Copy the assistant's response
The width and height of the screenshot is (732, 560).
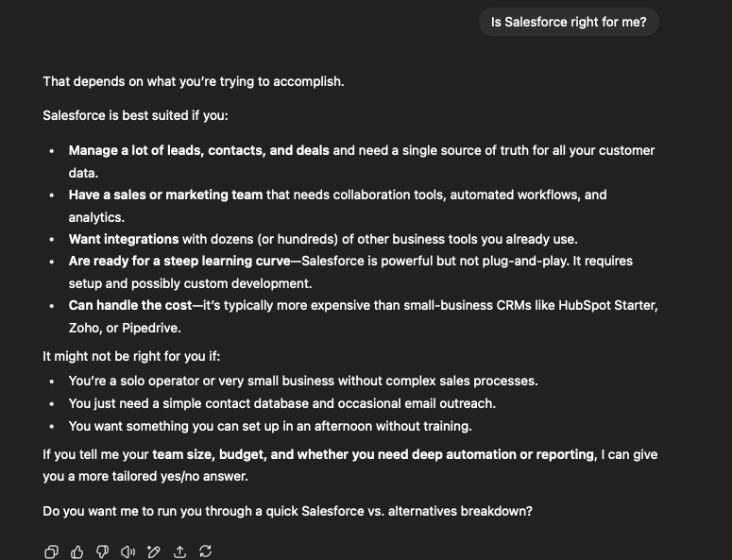pyautogui.click(x=52, y=552)
